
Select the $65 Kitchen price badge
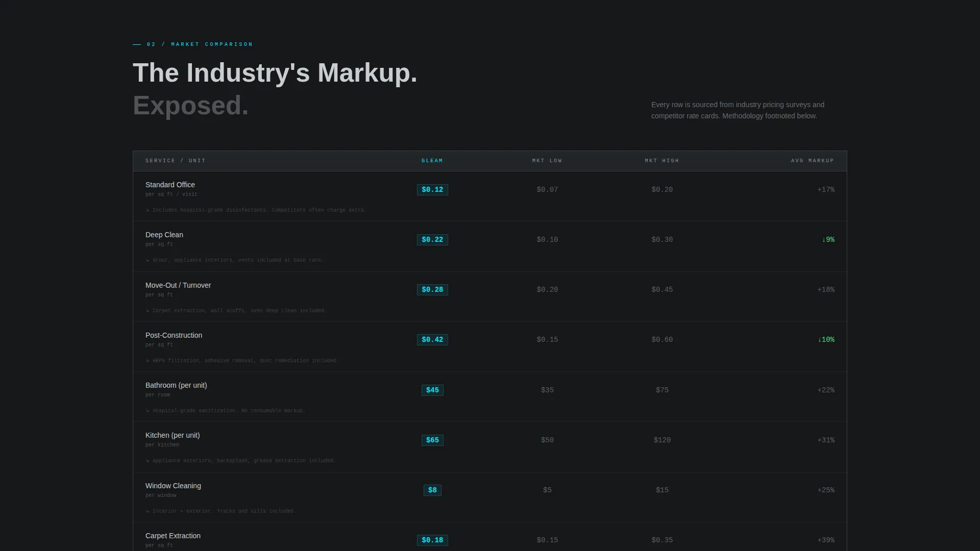[432, 440]
